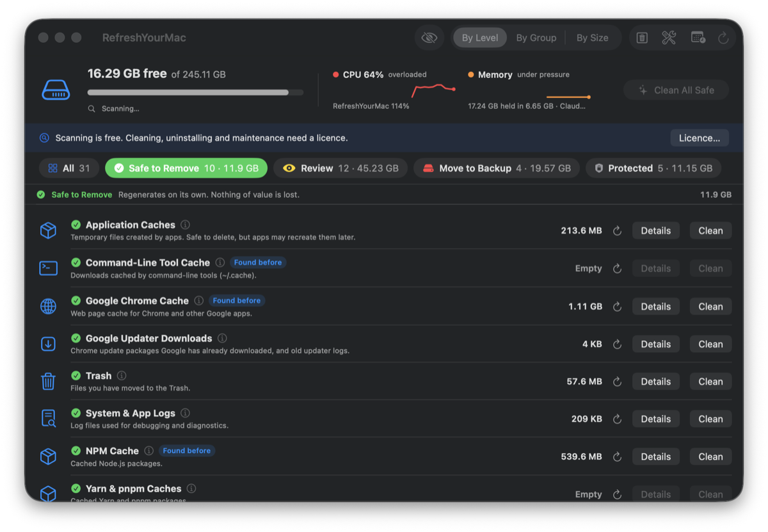Rescan NPM Cache size

[x=617, y=457]
